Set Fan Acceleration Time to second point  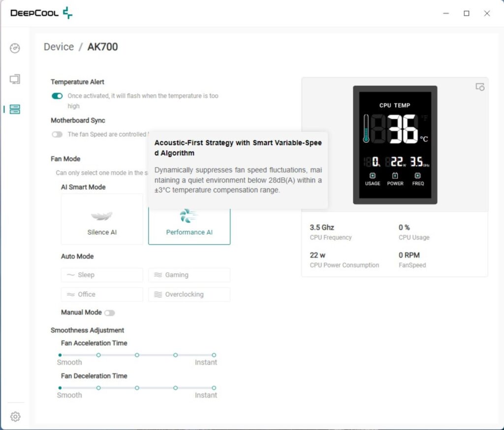(98, 355)
